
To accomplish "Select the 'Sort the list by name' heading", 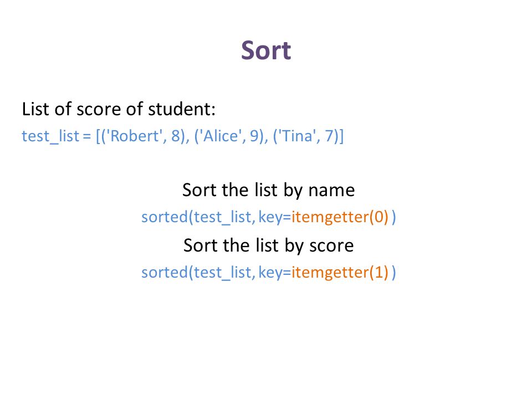I will (268, 190).
